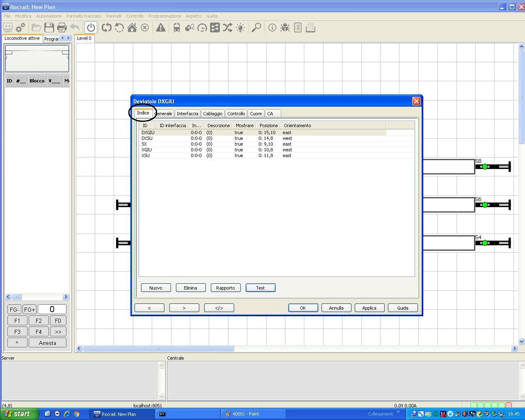Click the Test button
The image size is (525, 420).
[260, 288]
